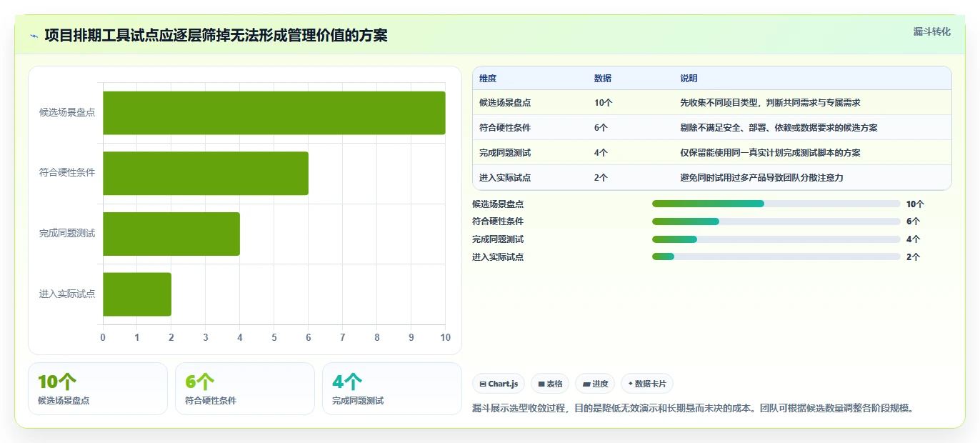Viewport: 980px width, 443px height.
Task: Click the 进入实际试点 chart axis label
Action: pyautogui.click(x=67, y=294)
